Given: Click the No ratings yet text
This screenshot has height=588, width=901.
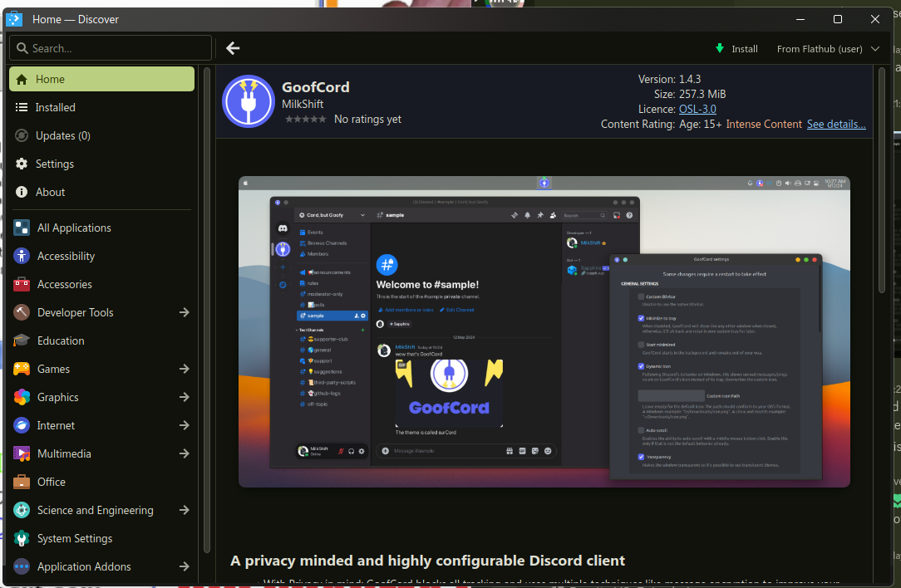Looking at the screenshot, I should point(367,120).
